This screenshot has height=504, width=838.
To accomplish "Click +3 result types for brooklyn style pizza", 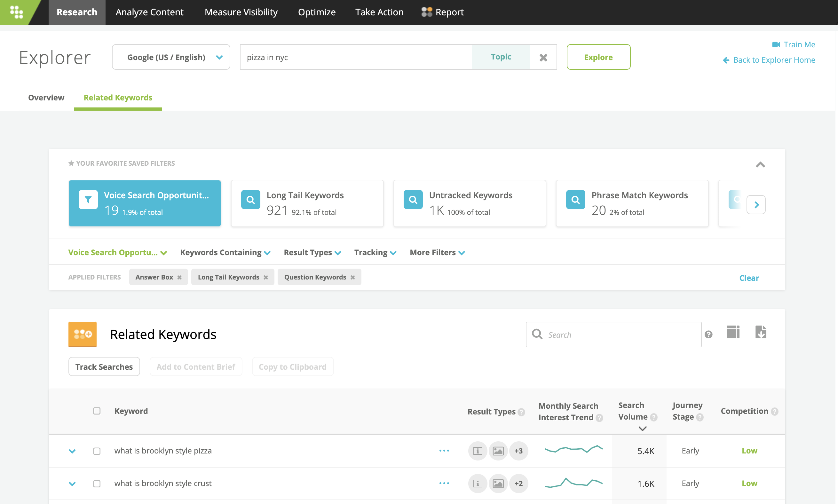I will tap(518, 451).
